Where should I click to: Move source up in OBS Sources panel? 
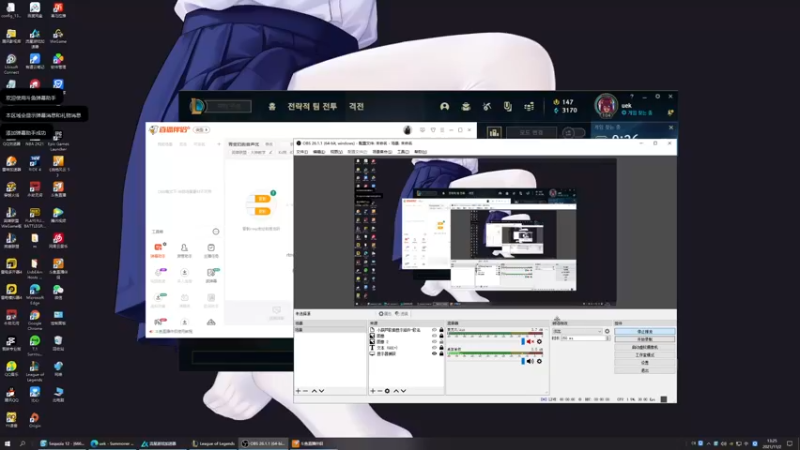pos(396,391)
